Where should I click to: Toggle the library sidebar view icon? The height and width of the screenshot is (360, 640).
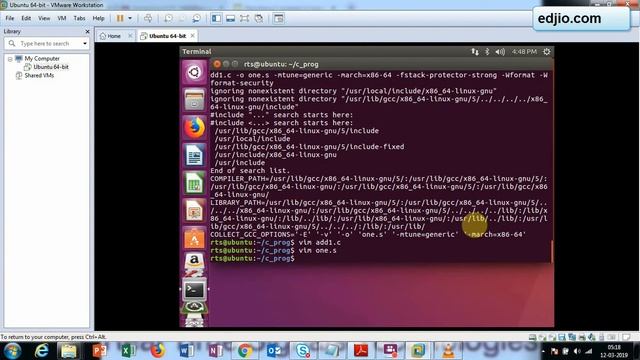pos(216,18)
